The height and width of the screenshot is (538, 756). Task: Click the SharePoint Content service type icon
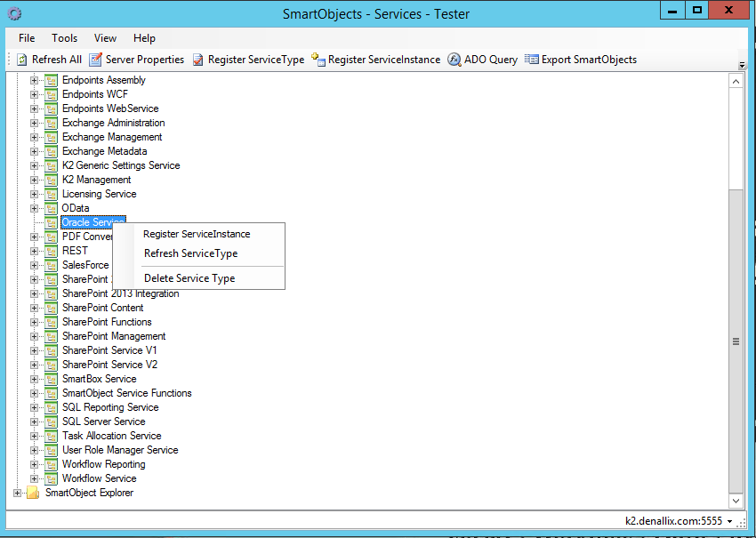(51, 308)
